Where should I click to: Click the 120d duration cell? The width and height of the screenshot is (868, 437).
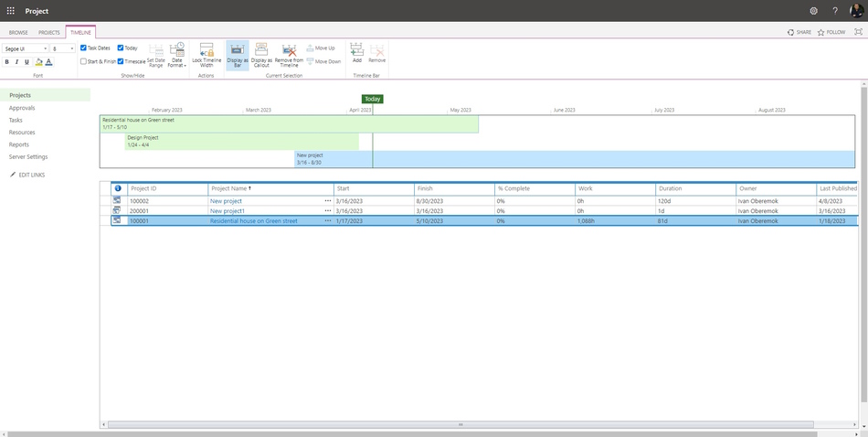point(696,201)
